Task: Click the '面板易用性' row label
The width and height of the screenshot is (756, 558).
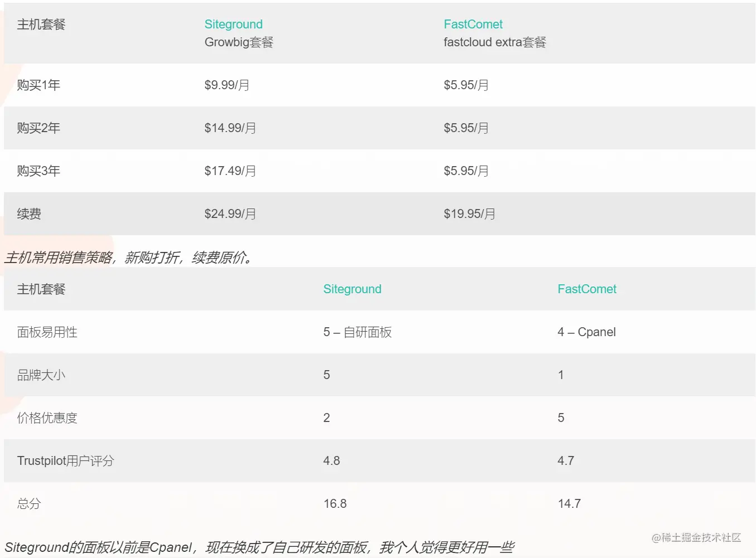Action: (47, 332)
